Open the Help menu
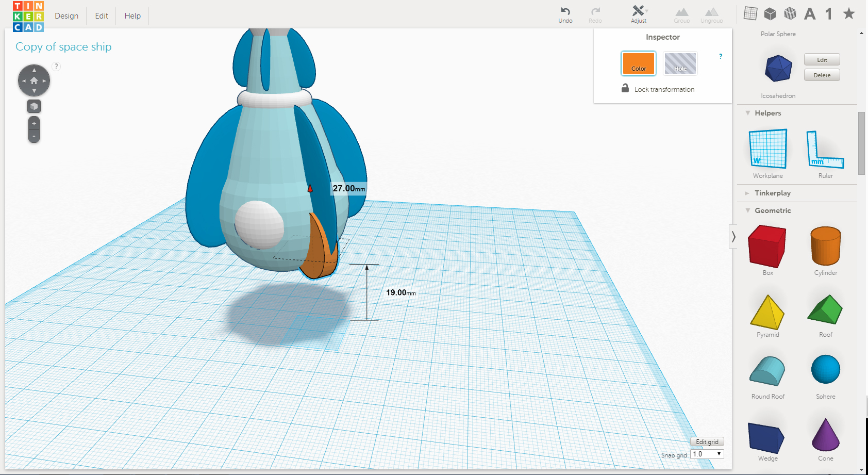The width and height of the screenshot is (868, 475). coord(132,16)
